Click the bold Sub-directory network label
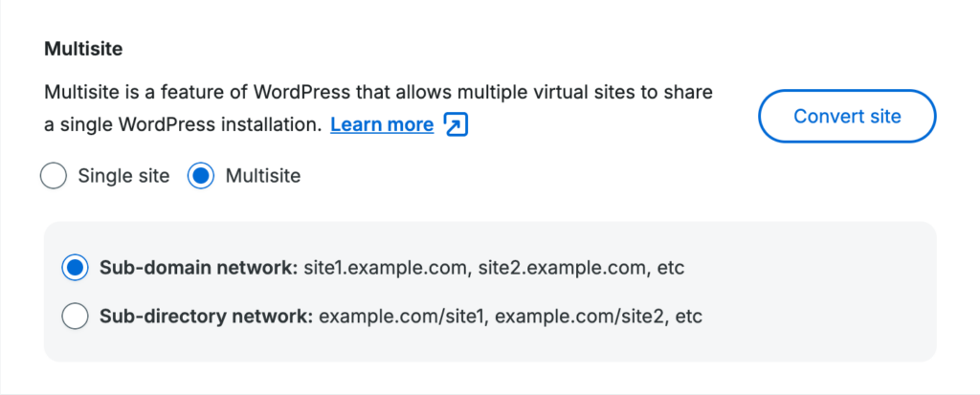The image size is (980, 395). [x=206, y=316]
